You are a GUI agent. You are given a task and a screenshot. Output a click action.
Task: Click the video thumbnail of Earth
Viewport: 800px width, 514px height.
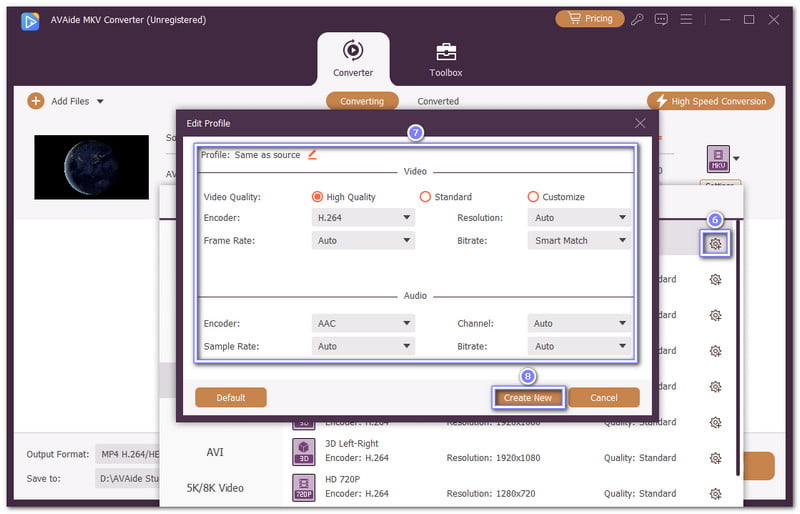91,167
